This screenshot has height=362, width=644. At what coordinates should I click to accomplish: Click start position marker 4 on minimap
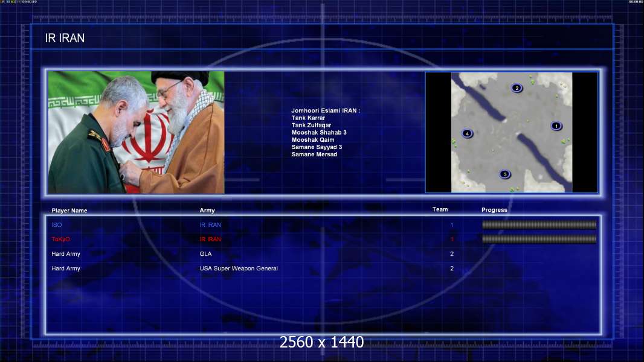467,133
